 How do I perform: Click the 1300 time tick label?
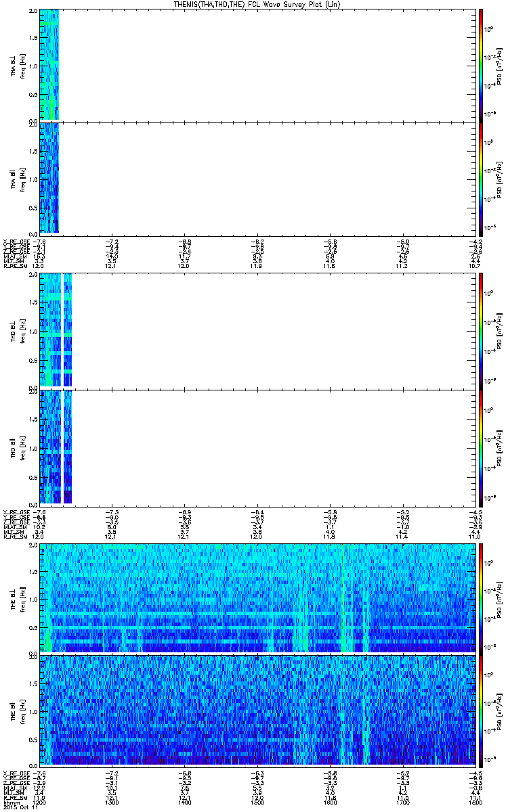(x=111, y=803)
